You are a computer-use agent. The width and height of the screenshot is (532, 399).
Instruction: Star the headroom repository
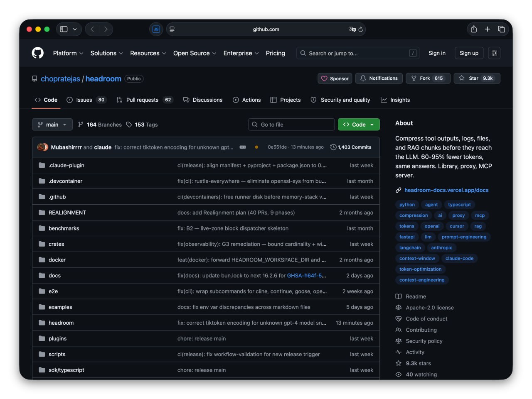(x=477, y=78)
